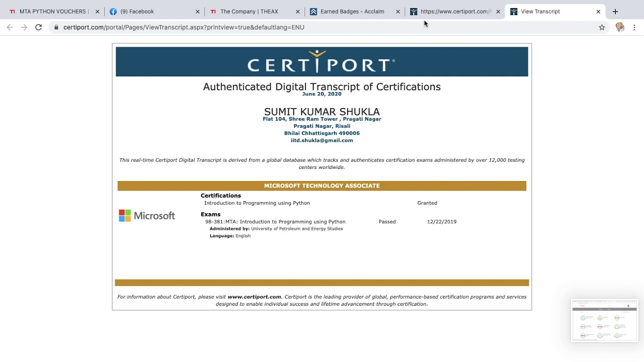Select the View Transcript tab

(x=555, y=11)
